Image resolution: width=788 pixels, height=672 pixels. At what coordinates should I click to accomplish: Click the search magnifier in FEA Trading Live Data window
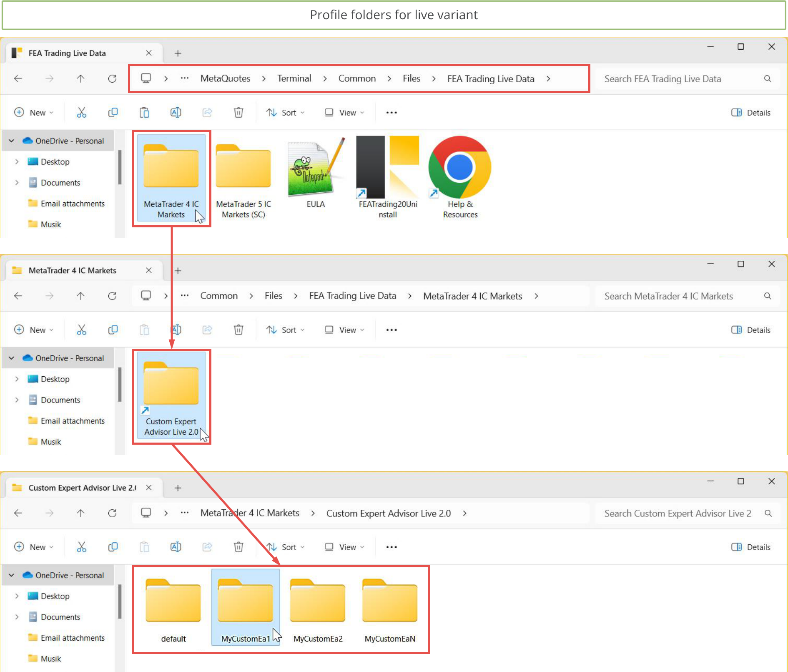[x=768, y=79]
